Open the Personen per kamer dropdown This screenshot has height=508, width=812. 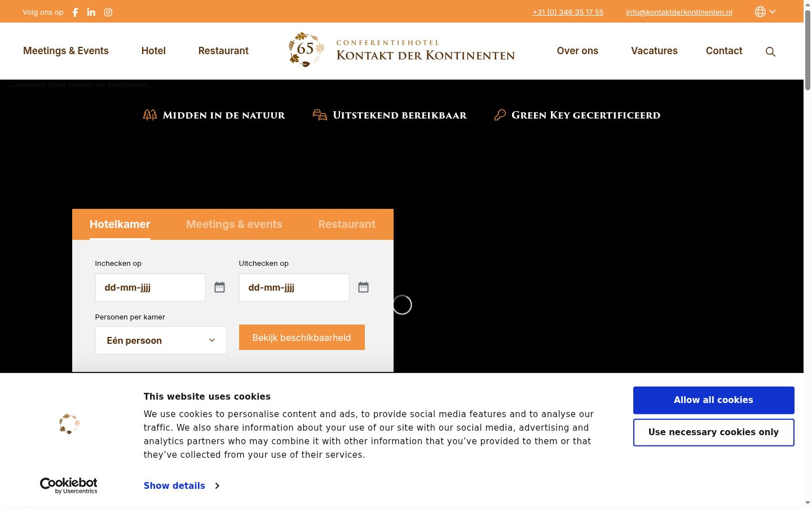pyautogui.click(x=161, y=340)
